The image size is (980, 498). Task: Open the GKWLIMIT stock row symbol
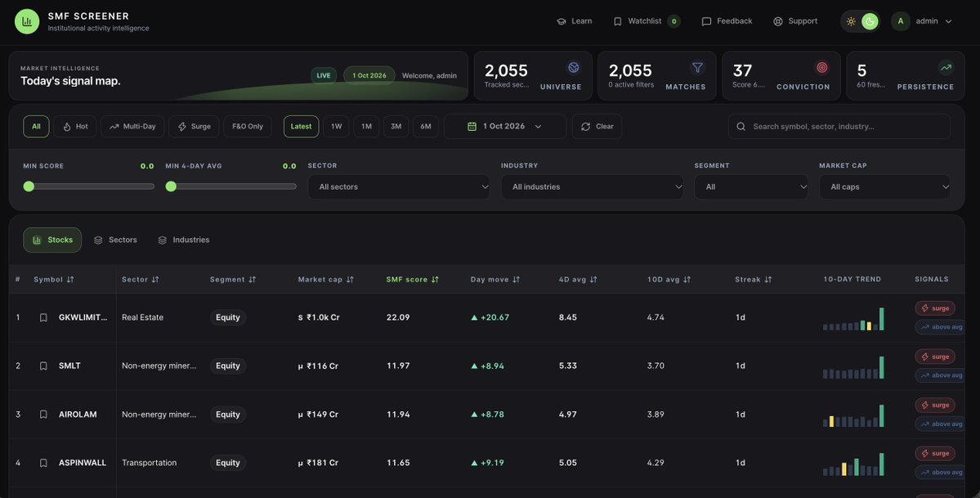83,318
